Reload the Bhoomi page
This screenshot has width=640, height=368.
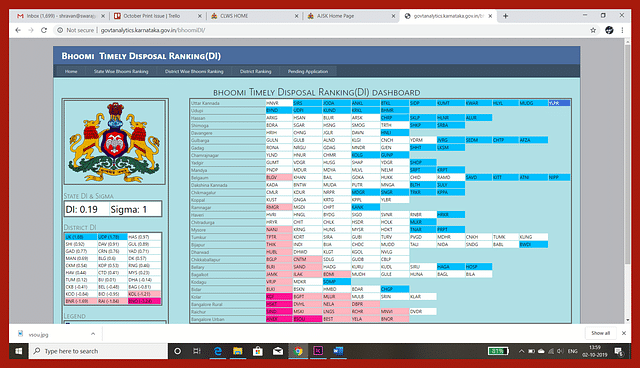point(44,30)
